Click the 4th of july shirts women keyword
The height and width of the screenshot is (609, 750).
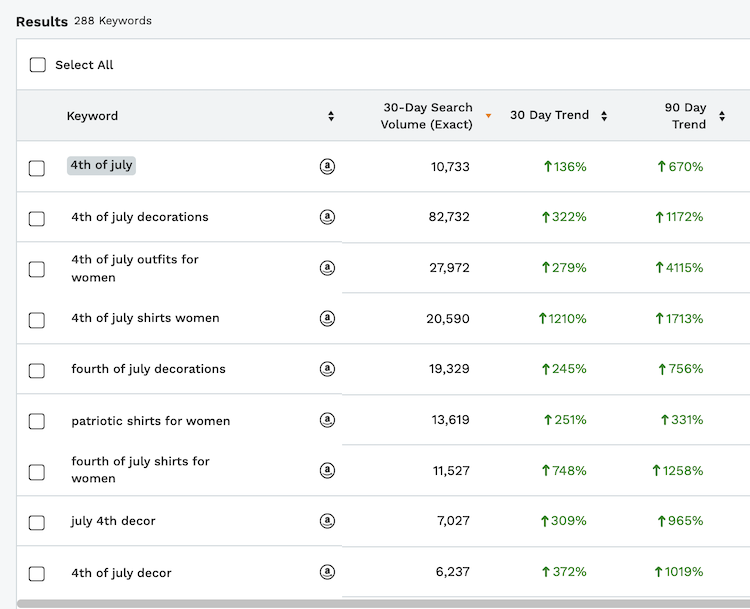point(145,318)
